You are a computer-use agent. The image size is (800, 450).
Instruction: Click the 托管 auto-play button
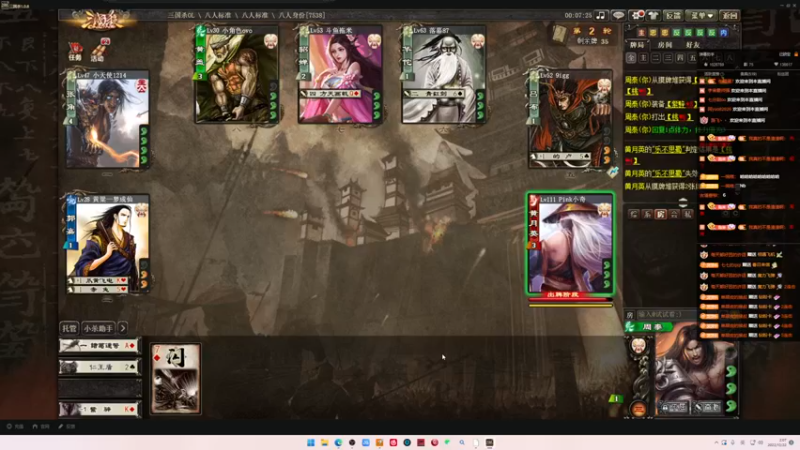(69, 328)
